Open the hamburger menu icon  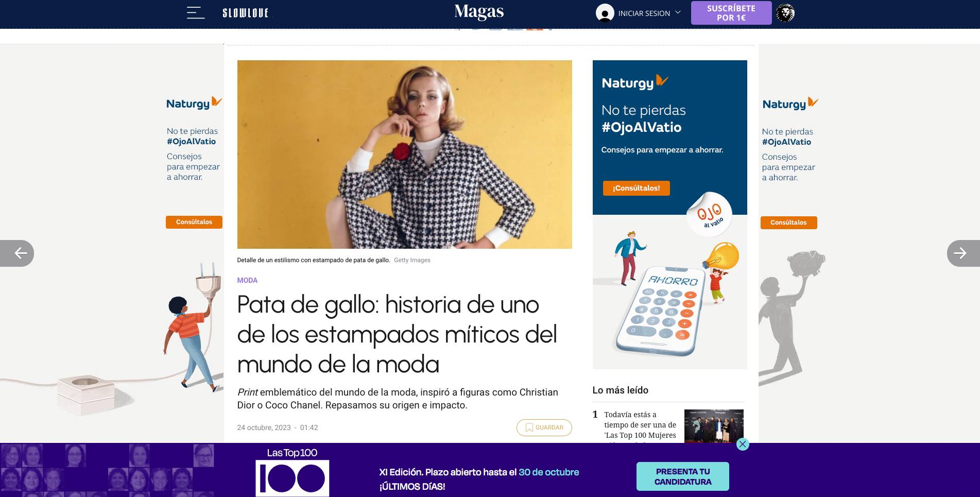pyautogui.click(x=195, y=13)
